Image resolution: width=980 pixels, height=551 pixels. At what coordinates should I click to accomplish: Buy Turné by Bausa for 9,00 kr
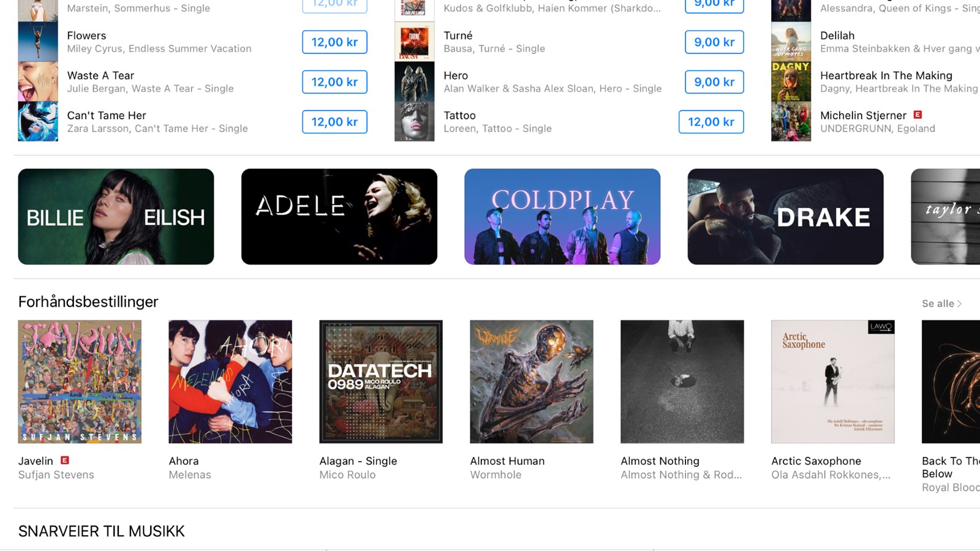pyautogui.click(x=714, y=42)
